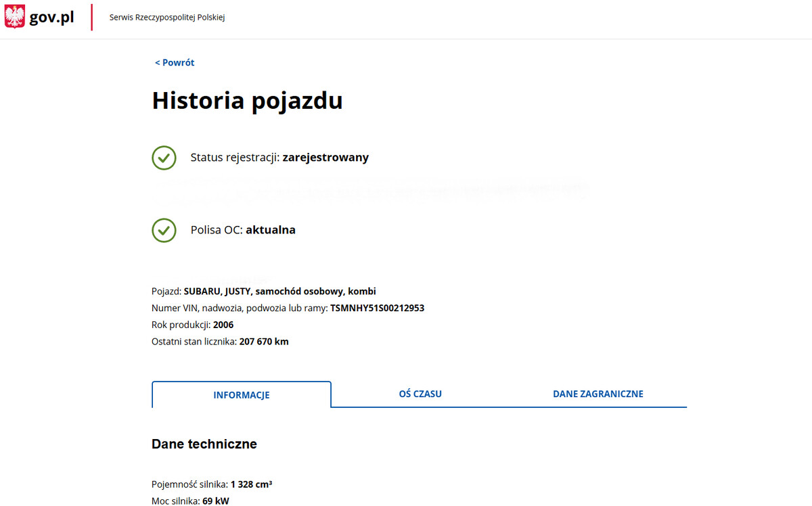The height and width of the screenshot is (506, 812).
Task: Click the green checkmark beside Status rejestracji
Action: [164, 158]
